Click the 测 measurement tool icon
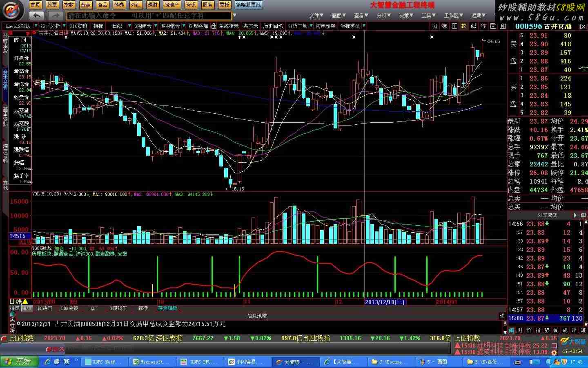Screen dimensions: 588x368 [x=434, y=26]
